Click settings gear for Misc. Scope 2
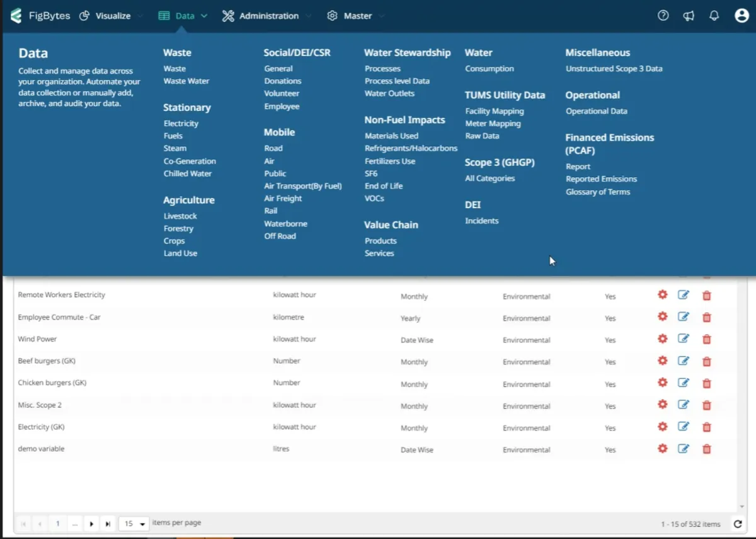The image size is (756, 539). pos(662,405)
